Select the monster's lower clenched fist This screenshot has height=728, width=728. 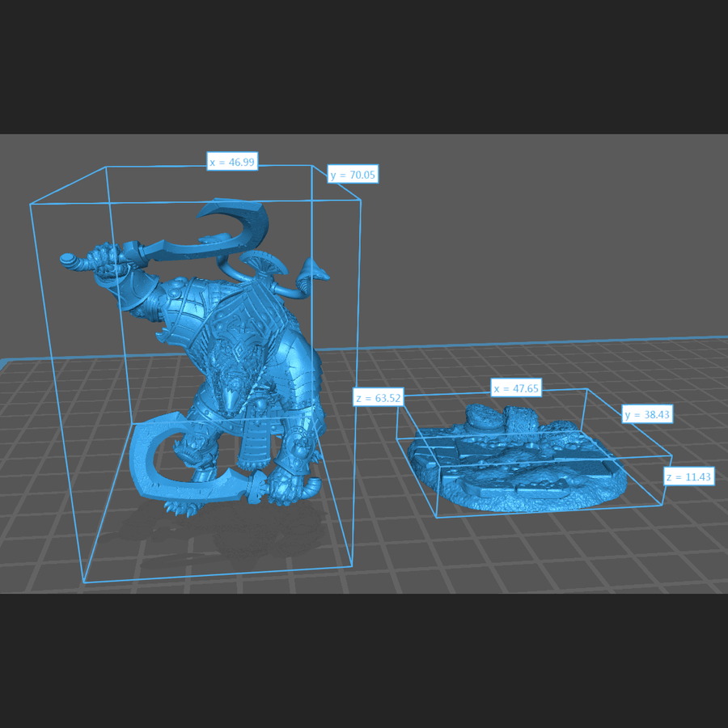pos(286,485)
